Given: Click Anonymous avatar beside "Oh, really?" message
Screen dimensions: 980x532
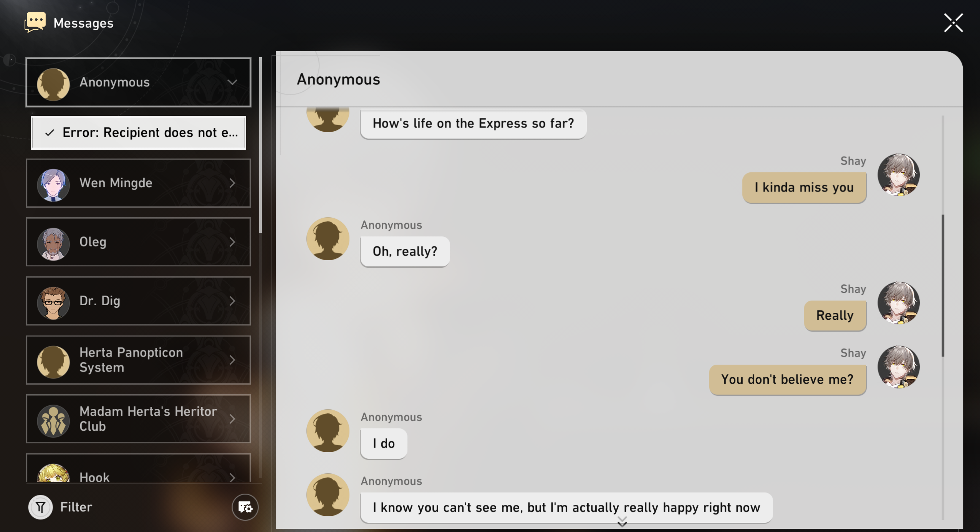Looking at the screenshot, I should 328,239.
